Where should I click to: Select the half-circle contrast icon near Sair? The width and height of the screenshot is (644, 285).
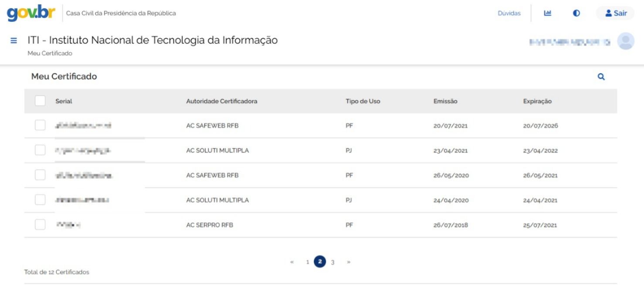[576, 13]
